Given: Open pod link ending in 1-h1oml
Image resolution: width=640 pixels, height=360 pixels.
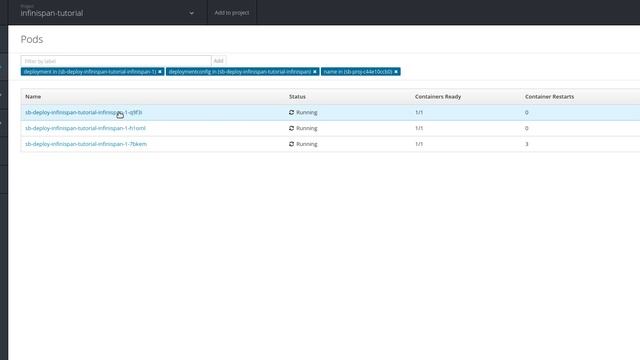Looking at the screenshot, I should [x=85, y=128].
